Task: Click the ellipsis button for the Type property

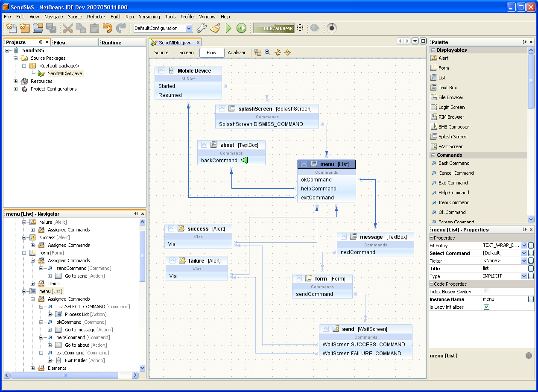Action: pos(531,276)
